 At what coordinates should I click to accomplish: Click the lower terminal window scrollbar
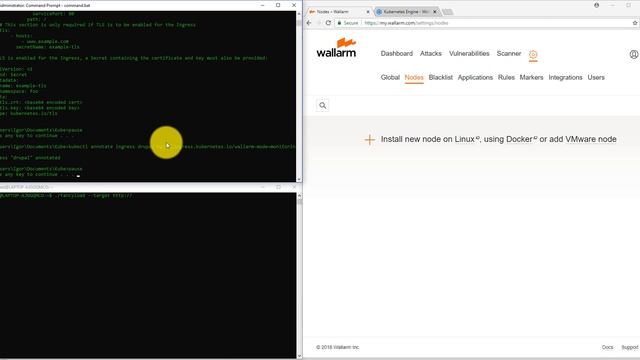pos(299,276)
